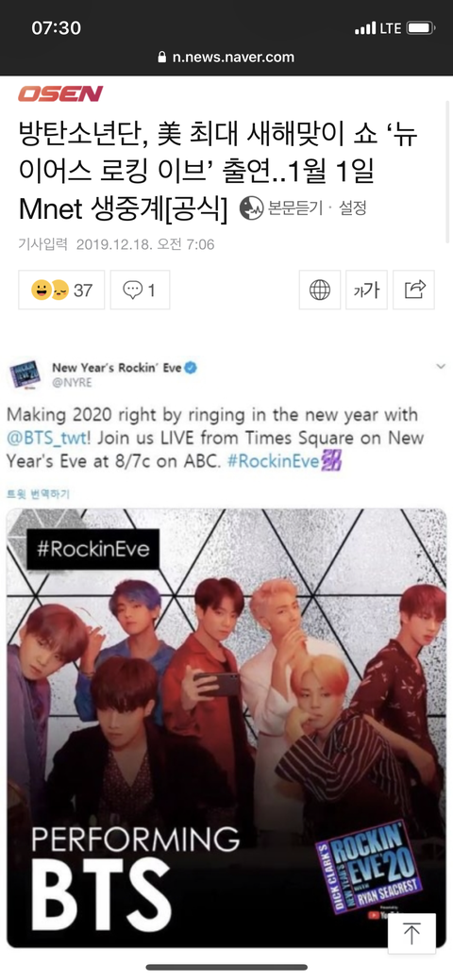Tap the lock icon beside the URL
453x980 pixels.
pos(162,58)
